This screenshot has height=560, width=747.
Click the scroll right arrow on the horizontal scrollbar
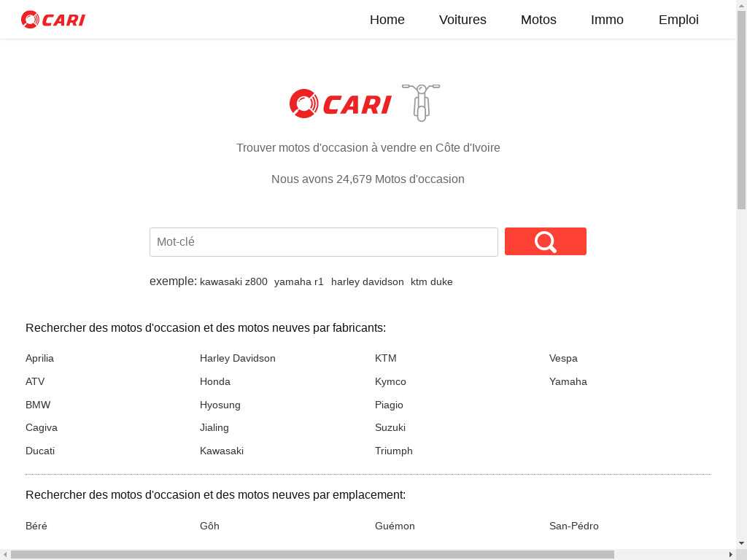click(x=731, y=555)
